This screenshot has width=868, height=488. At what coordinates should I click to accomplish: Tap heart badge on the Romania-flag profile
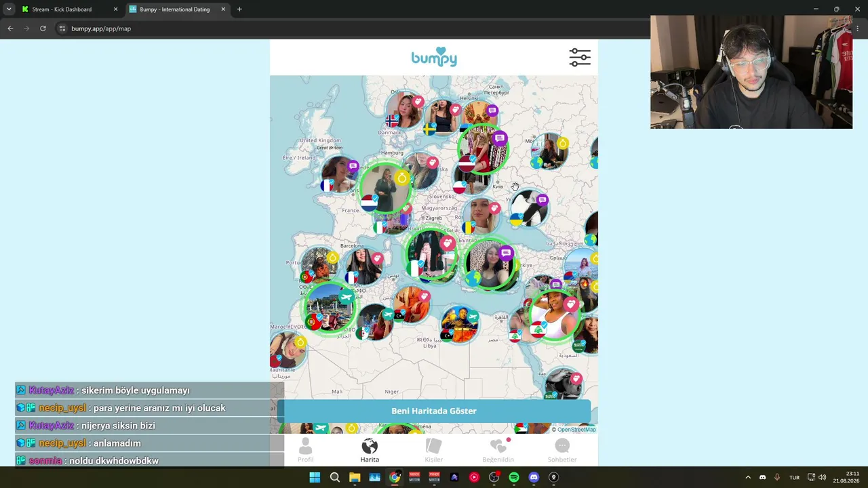(494, 208)
